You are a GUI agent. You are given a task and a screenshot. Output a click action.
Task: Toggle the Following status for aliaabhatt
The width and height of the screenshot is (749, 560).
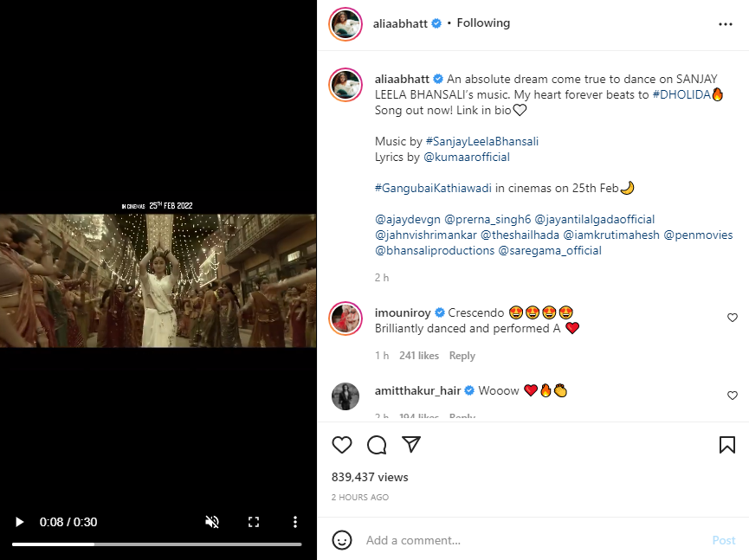coord(483,23)
